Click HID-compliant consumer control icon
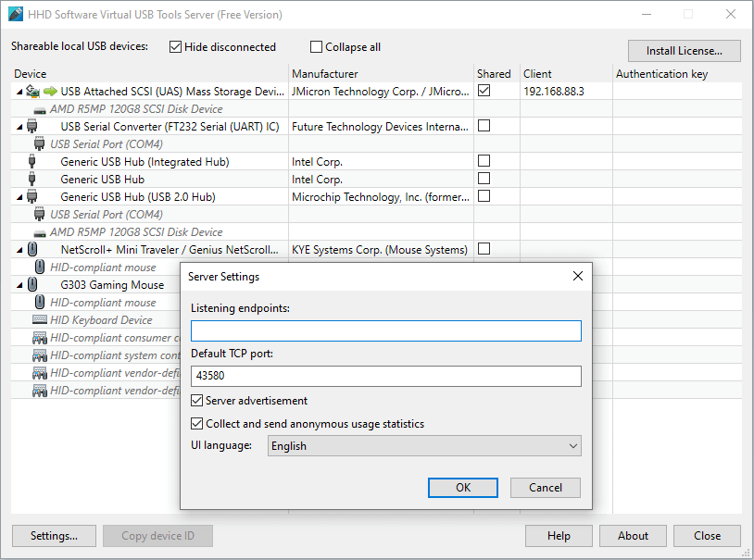Viewport: 754px width, 560px height. click(x=40, y=338)
